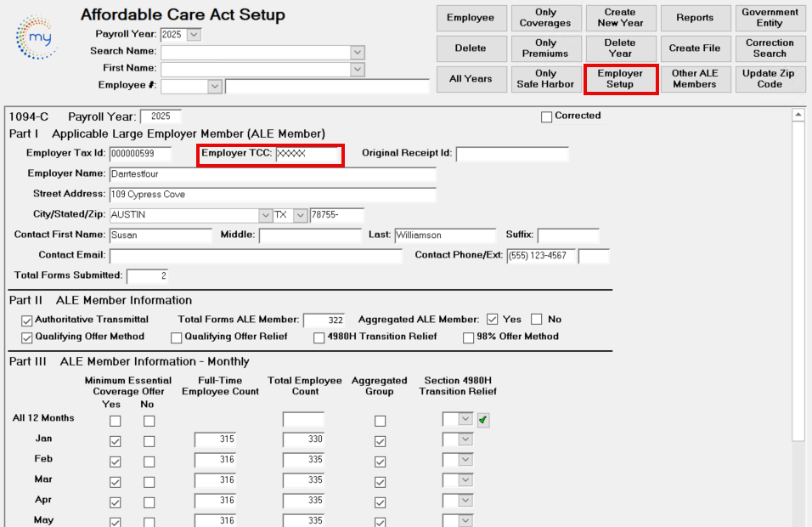Click the Contact Email text field
812x527 pixels.
pyautogui.click(x=256, y=256)
